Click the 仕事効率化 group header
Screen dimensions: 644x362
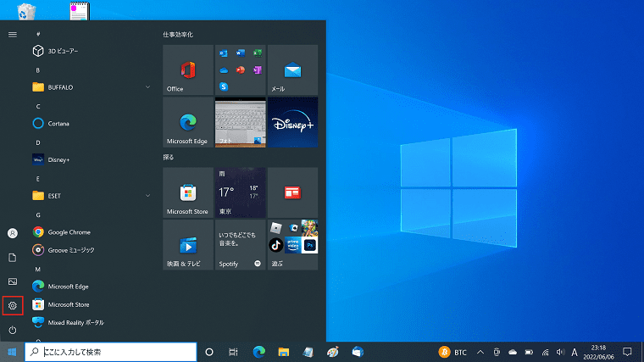pyautogui.click(x=178, y=35)
